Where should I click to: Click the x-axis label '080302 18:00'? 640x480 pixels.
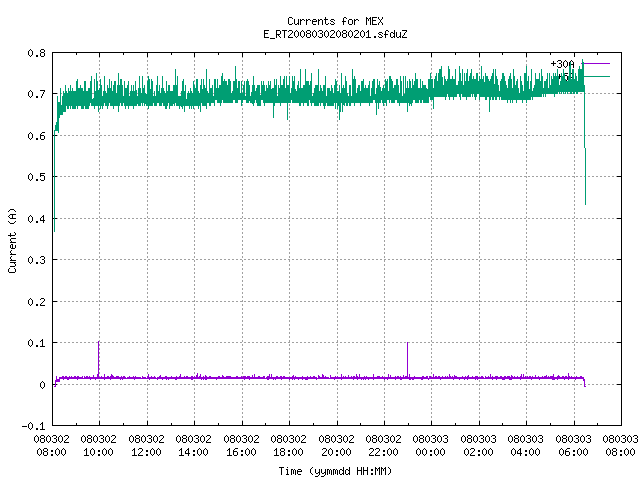point(288,446)
